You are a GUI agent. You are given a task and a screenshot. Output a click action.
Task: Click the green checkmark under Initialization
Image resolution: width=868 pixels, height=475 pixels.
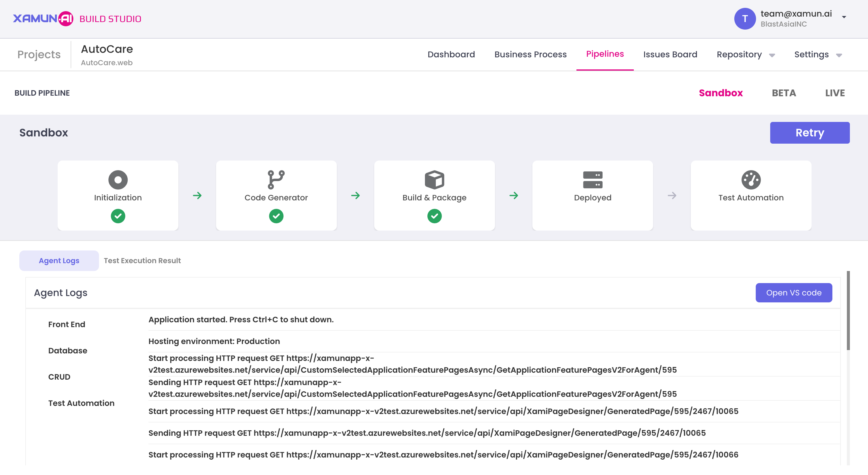click(x=118, y=216)
